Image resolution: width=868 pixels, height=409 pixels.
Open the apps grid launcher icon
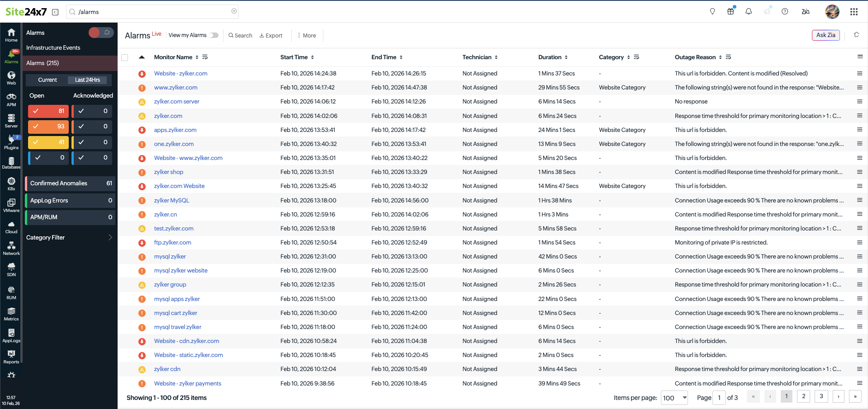[854, 12]
